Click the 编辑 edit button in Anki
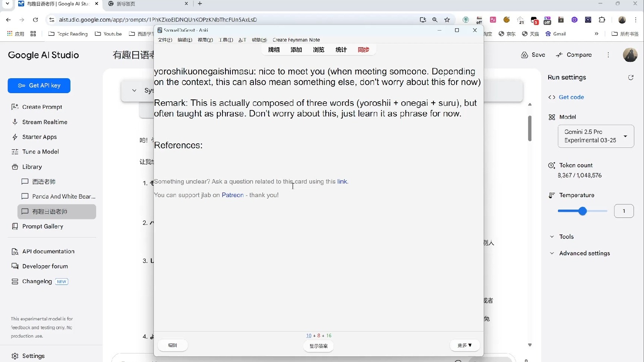Image resolution: width=644 pixels, height=362 pixels. [173, 346]
